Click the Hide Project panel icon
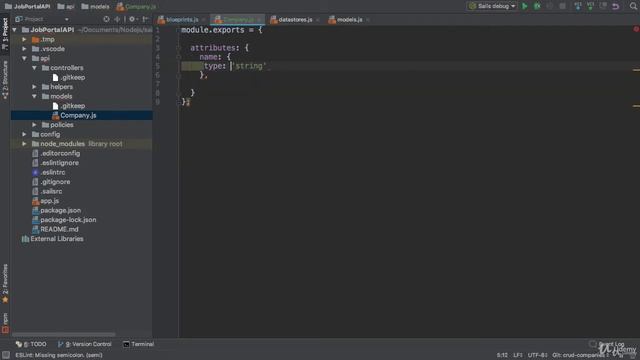This screenshot has height=360, width=640. [145, 19]
